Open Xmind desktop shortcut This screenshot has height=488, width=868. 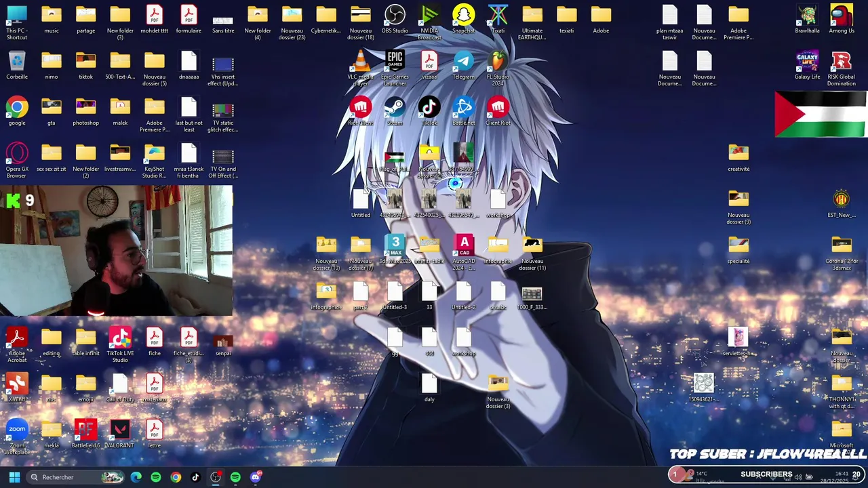[17, 388]
